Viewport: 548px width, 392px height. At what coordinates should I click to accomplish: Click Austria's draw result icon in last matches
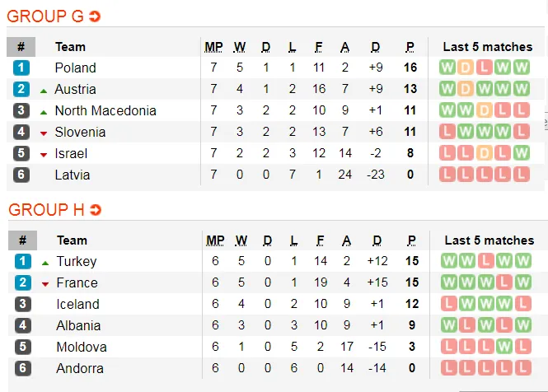(466, 89)
